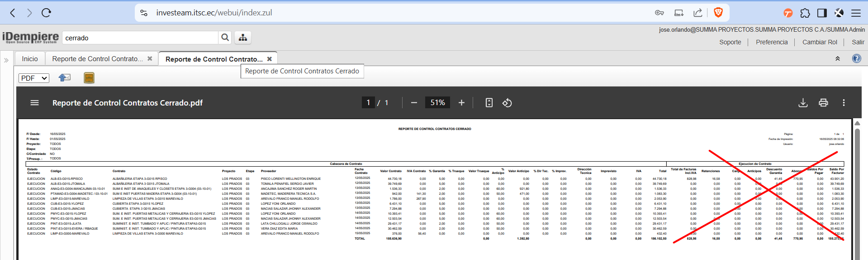Image resolution: width=868 pixels, height=260 pixels.
Task: Print the PDF document
Action: pos(823,103)
